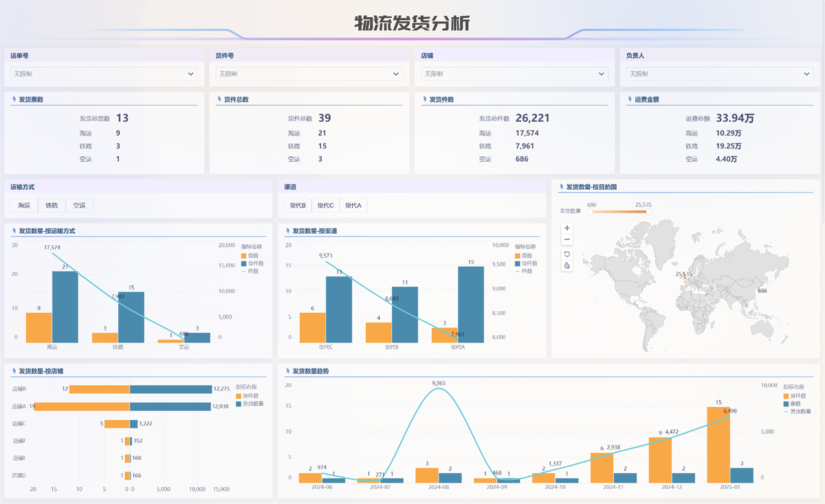Zoom in on the destination map

click(x=566, y=228)
